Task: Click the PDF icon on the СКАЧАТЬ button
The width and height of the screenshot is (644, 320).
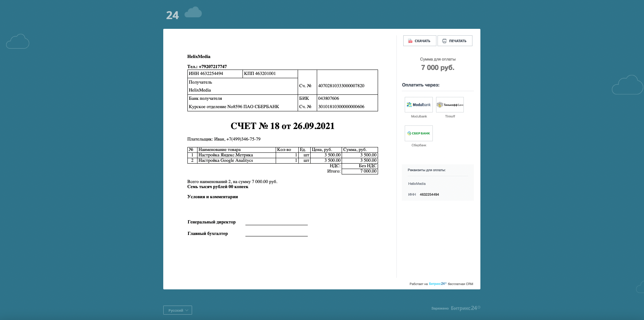Action: [410, 41]
